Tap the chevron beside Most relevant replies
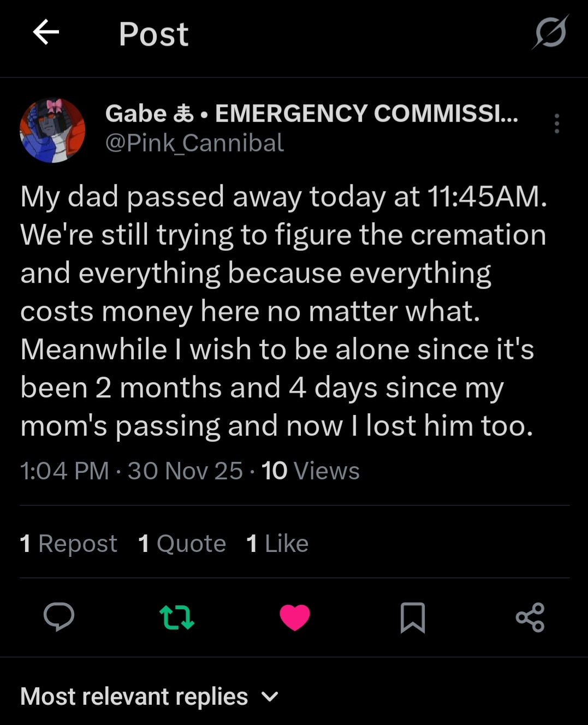 [x=270, y=697]
